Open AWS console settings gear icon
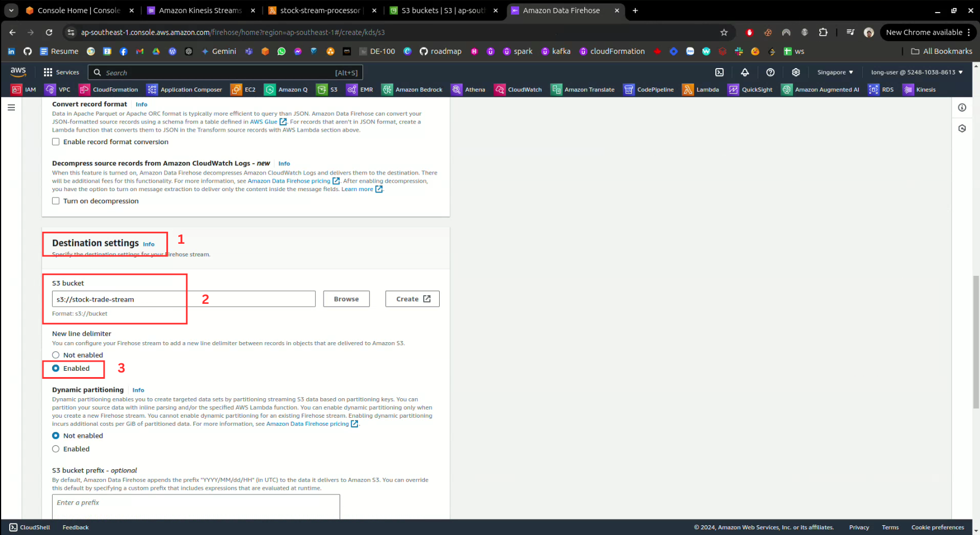The image size is (980, 535). 795,72
